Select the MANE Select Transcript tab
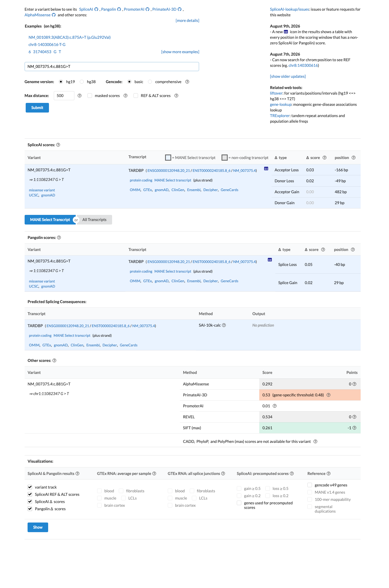 [x=50, y=220]
